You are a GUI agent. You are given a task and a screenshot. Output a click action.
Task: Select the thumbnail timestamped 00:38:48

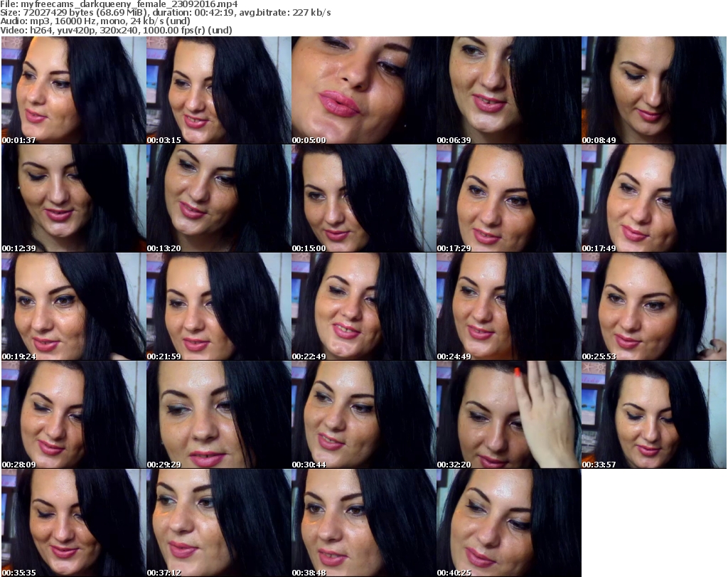coord(363,523)
